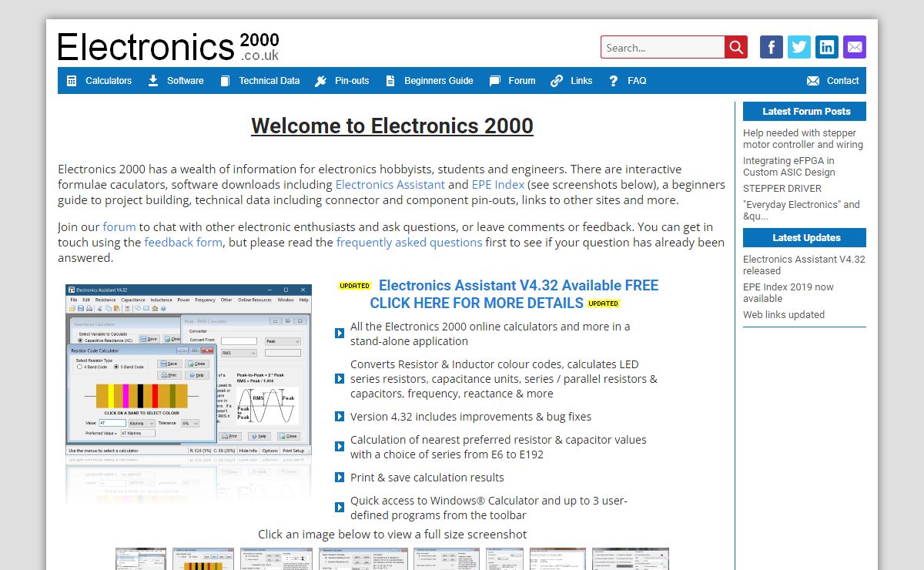Screen dimensions: 924x570
Task: Click the 'Latest Updates' sidebar header
Action: pyautogui.click(x=805, y=238)
